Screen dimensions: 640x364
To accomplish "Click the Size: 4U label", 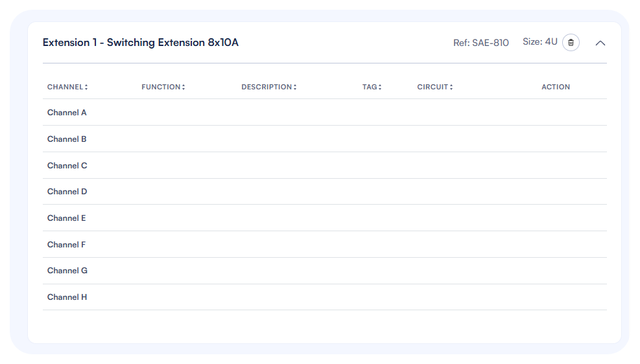I will (539, 42).
